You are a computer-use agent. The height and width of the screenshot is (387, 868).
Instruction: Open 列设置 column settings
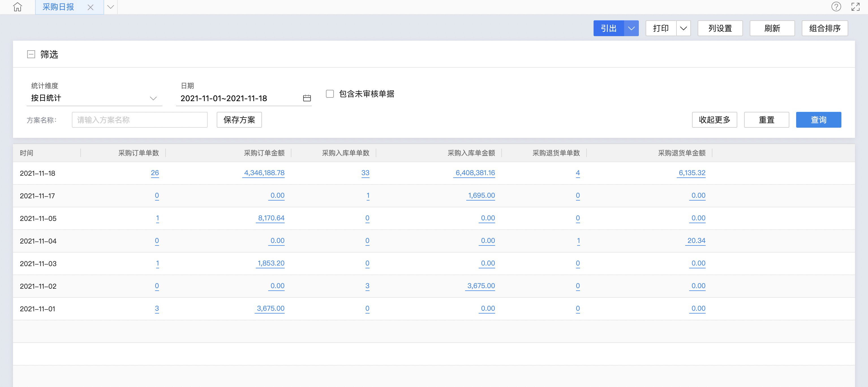720,28
